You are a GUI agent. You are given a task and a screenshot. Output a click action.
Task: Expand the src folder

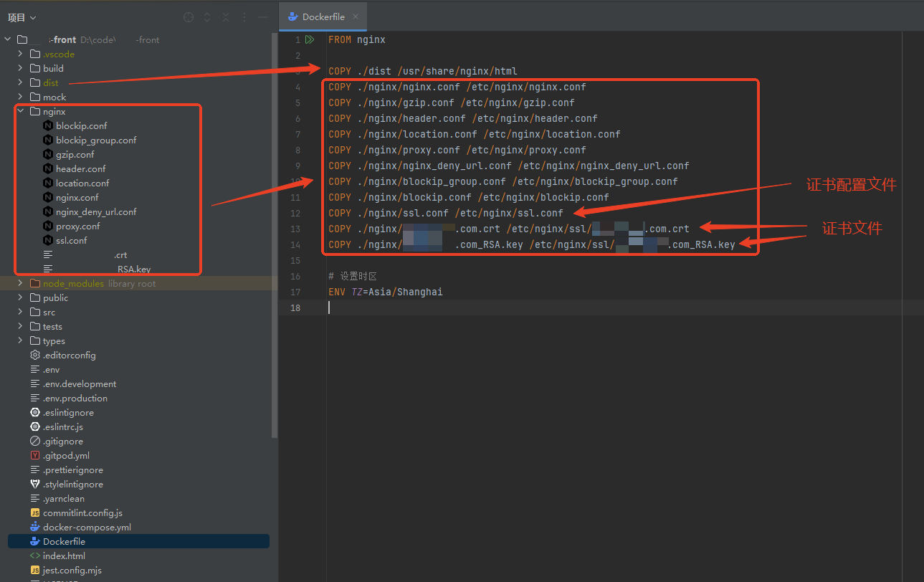click(x=21, y=312)
